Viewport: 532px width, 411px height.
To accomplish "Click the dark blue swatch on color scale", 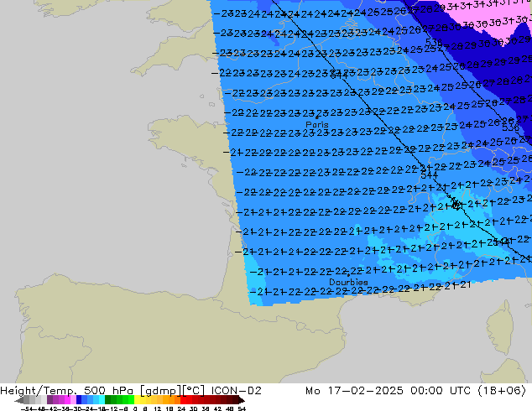I will pos(79,399).
